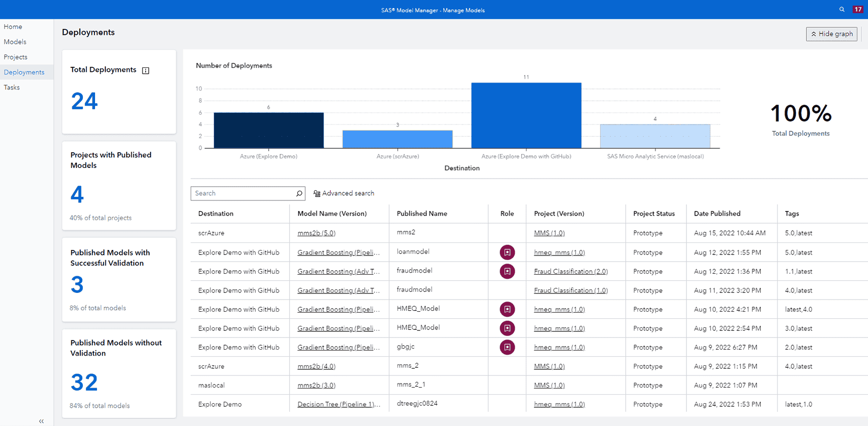Open the mms2b (5.0) model link
This screenshot has width=868, height=426.
316,233
